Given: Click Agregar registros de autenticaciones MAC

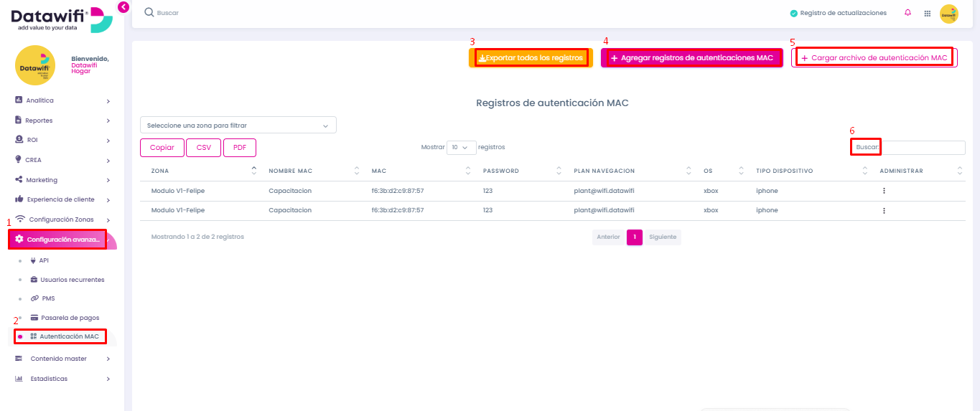Looking at the screenshot, I should click(691, 57).
